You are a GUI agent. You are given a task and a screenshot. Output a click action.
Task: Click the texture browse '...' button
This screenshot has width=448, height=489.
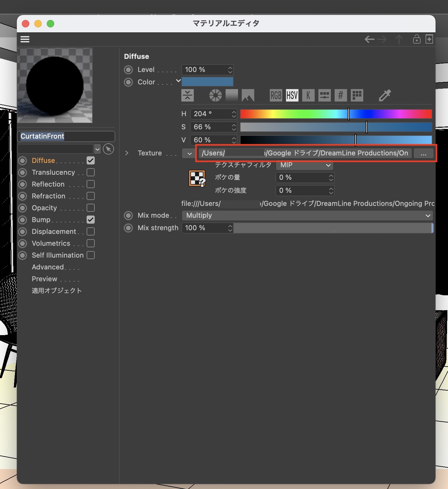tap(423, 153)
